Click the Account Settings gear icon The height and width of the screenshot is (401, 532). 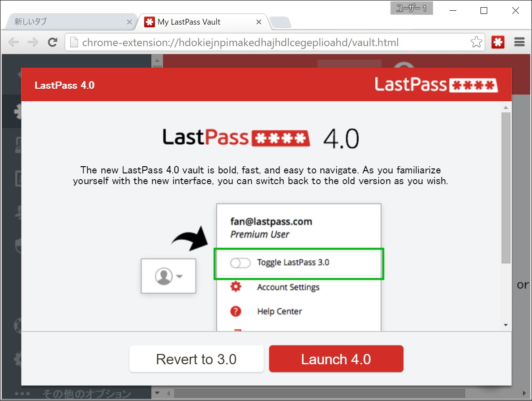236,287
